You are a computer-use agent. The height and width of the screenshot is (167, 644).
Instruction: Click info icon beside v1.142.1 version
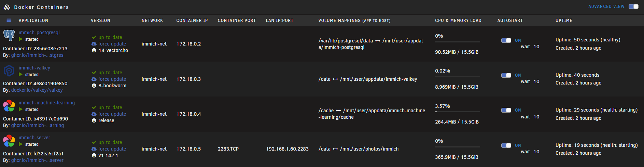click(94, 155)
